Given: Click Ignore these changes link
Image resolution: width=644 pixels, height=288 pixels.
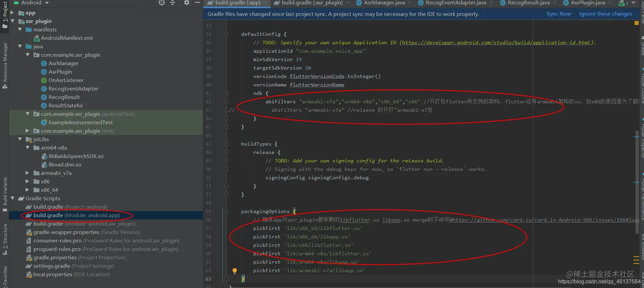Looking at the screenshot, I should (x=605, y=14).
